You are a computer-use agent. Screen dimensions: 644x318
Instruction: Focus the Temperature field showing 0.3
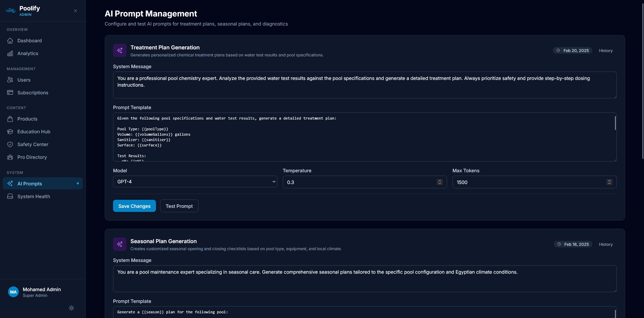pos(365,182)
